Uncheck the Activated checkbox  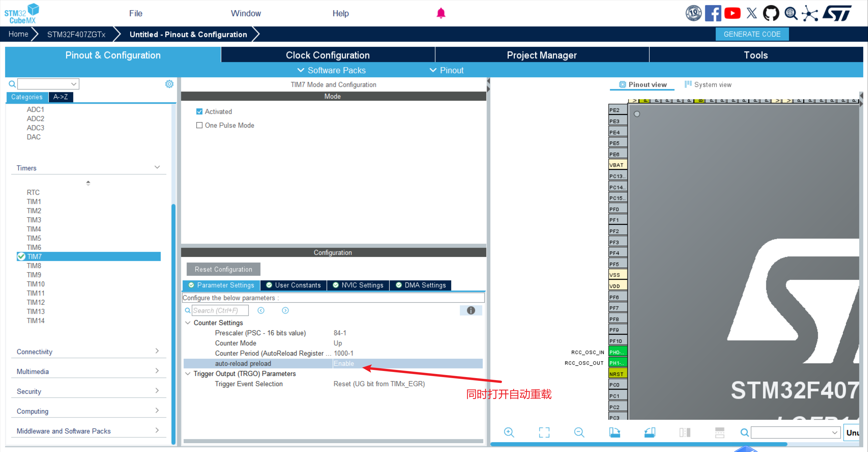click(199, 112)
